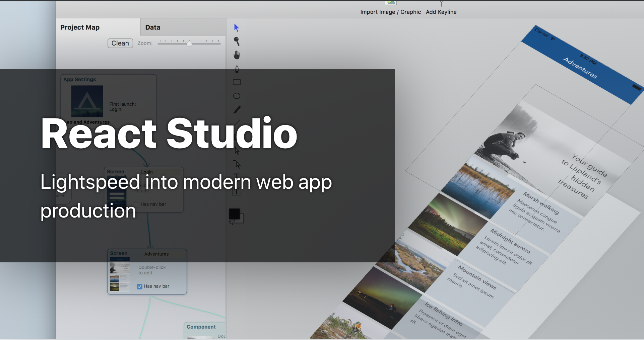644x340 pixels.
Task: Switch to the Data tab
Action: coord(153,27)
